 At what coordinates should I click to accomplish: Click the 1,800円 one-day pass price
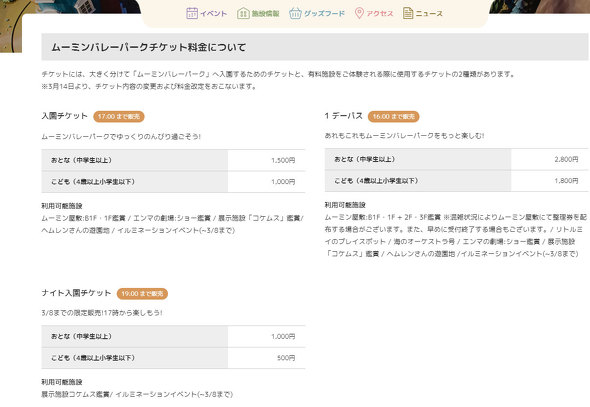pyautogui.click(x=566, y=181)
